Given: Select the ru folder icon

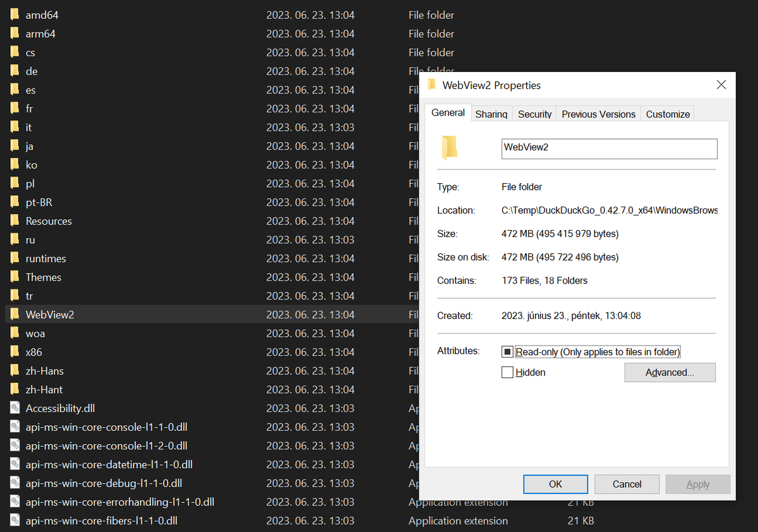Looking at the screenshot, I should pyautogui.click(x=15, y=239).
